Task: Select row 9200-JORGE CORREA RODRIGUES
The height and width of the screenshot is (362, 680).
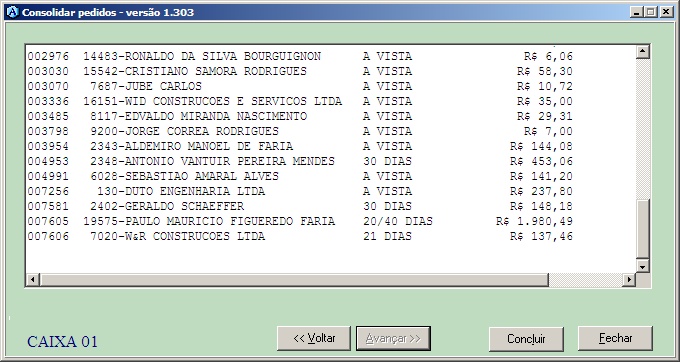Action: [300, 131]
